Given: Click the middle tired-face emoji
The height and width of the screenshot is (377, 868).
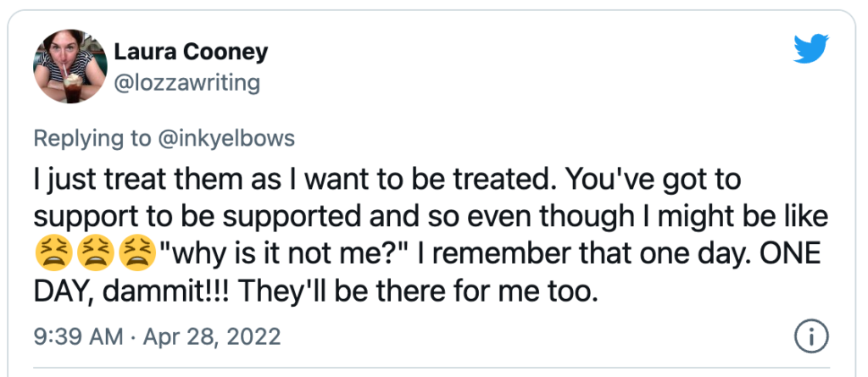Looking at the screenshot, I should coord(95,254).
